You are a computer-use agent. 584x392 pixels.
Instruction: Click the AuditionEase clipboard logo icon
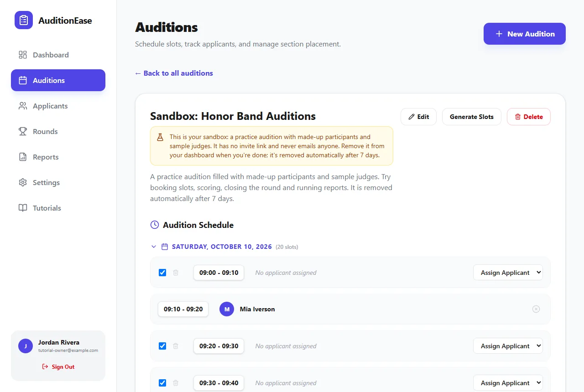(24, 20)
